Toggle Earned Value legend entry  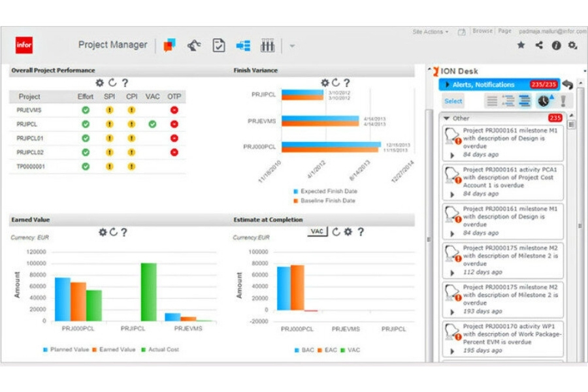point(114,350)
